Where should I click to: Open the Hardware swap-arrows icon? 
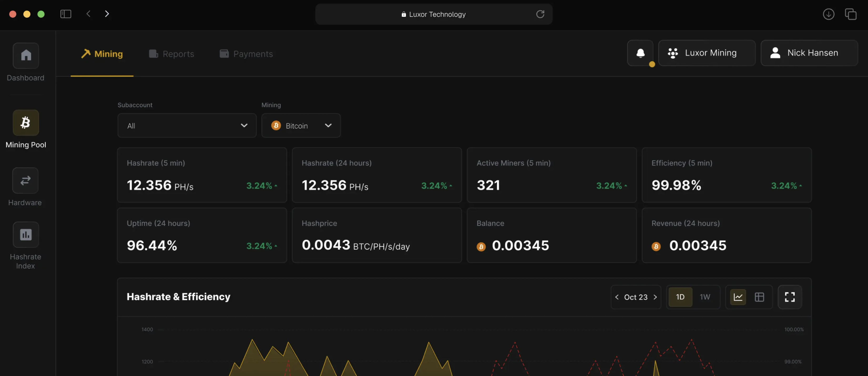(x=25, y=181)
